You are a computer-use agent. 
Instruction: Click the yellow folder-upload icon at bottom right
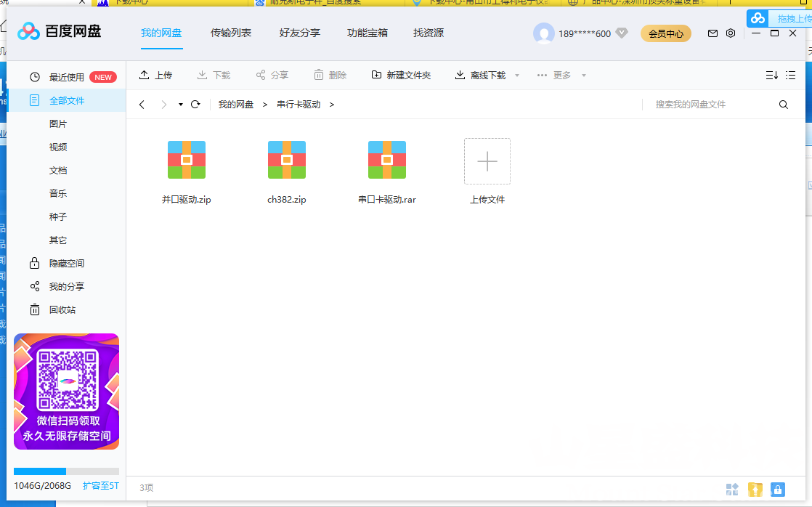[x=755, y=489]
